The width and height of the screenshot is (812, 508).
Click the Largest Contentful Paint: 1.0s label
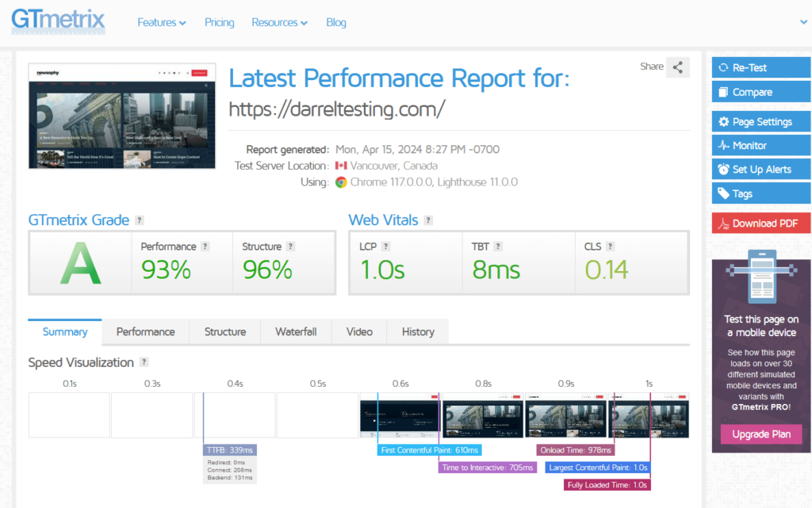[x=598, y=468]
